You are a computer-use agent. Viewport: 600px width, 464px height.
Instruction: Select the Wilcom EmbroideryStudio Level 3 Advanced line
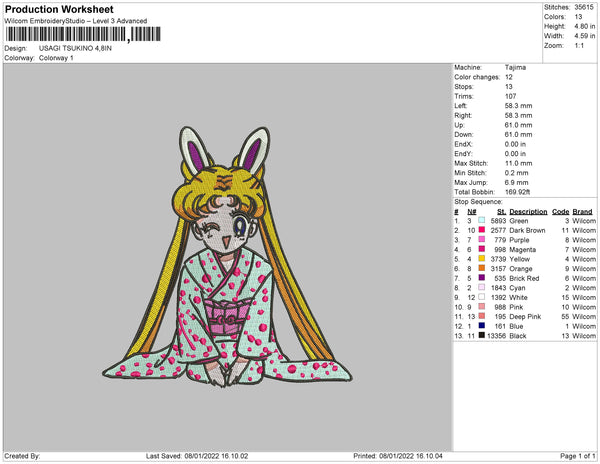coord(76,21)
